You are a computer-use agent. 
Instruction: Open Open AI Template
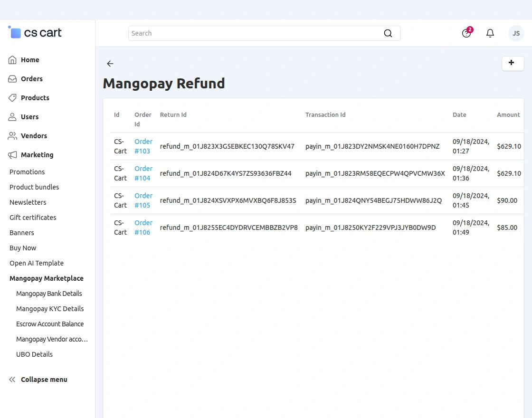click(37, 263)
